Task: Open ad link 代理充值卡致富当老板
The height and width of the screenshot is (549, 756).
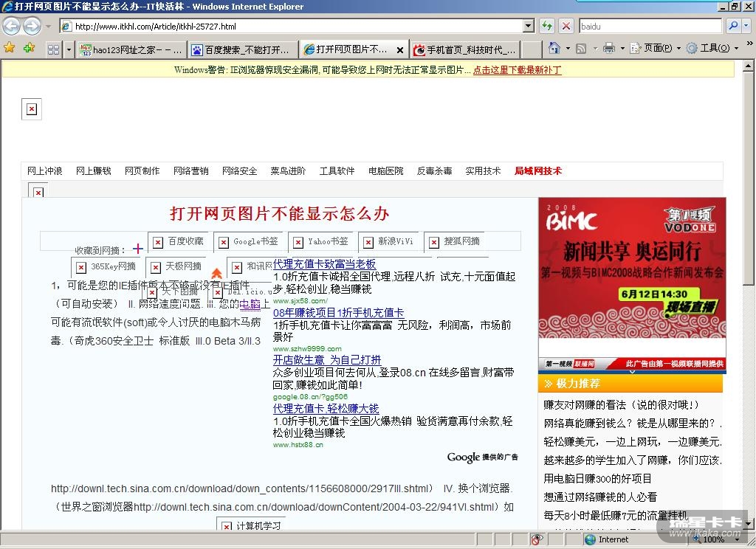Action: (325, 264)
